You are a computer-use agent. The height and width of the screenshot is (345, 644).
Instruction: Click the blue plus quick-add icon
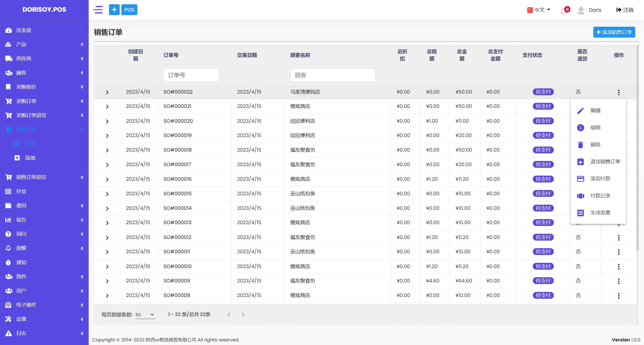click(114, 10)
